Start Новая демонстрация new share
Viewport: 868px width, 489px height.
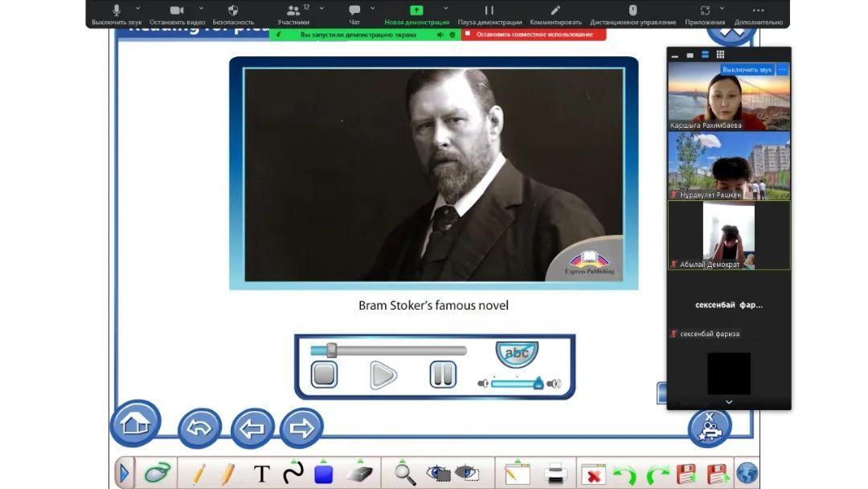[x=416, y=14]
